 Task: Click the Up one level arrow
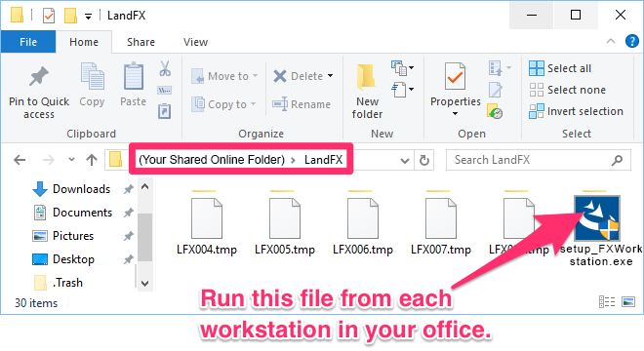92,160
